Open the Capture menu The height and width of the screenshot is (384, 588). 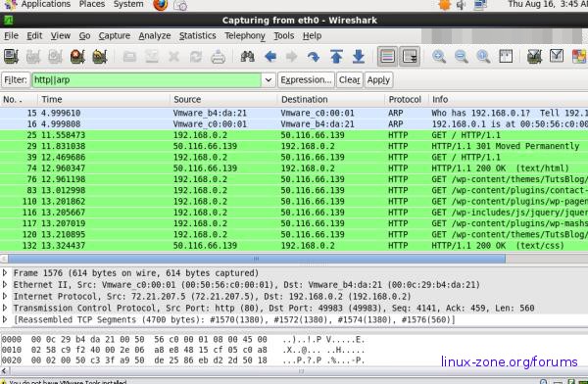[115, 35]
